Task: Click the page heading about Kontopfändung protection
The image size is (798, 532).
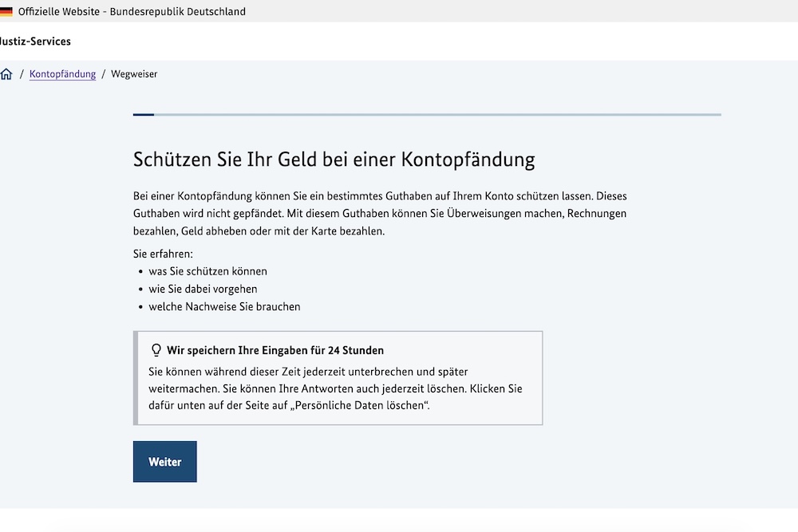Action: coord(335,160)
